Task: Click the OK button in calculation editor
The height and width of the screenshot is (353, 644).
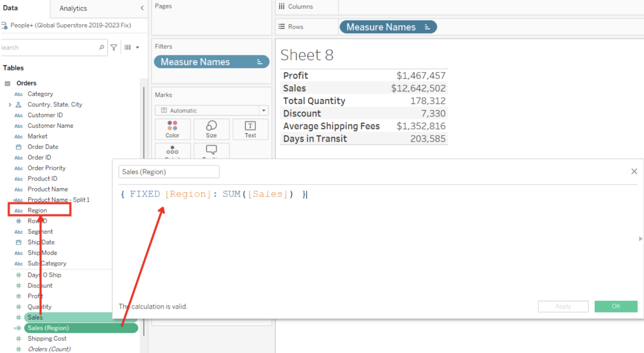Action: coord(615,306)
